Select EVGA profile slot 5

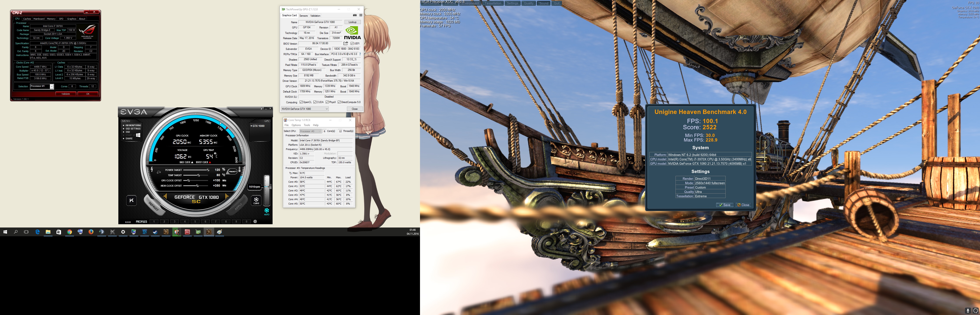195,221
